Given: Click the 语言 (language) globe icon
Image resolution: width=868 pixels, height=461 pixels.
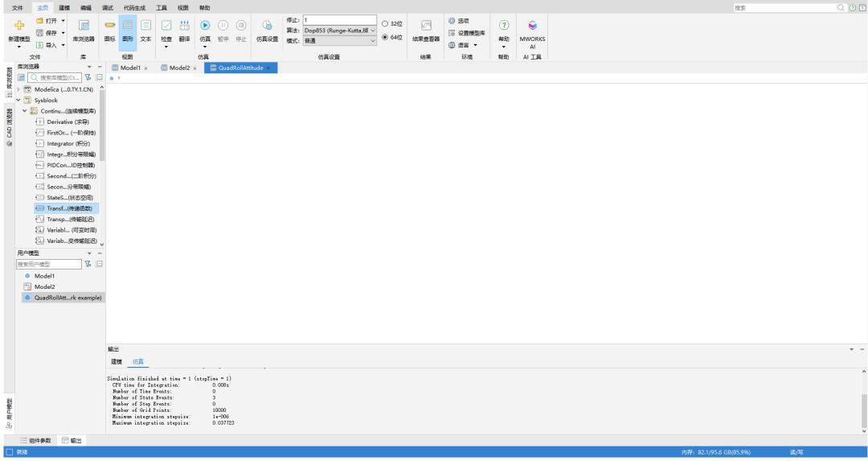Looking at the screenshot, I should click(x=452, y=45).
